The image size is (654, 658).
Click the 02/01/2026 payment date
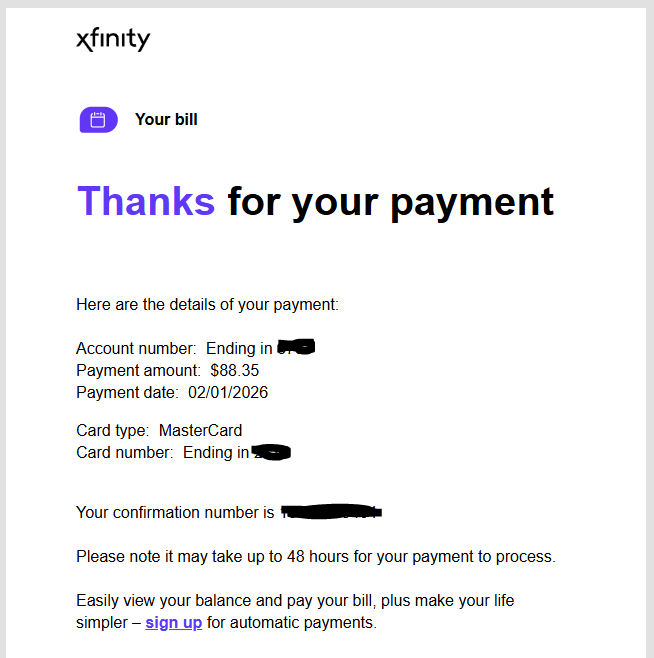[x=228, y=393]
